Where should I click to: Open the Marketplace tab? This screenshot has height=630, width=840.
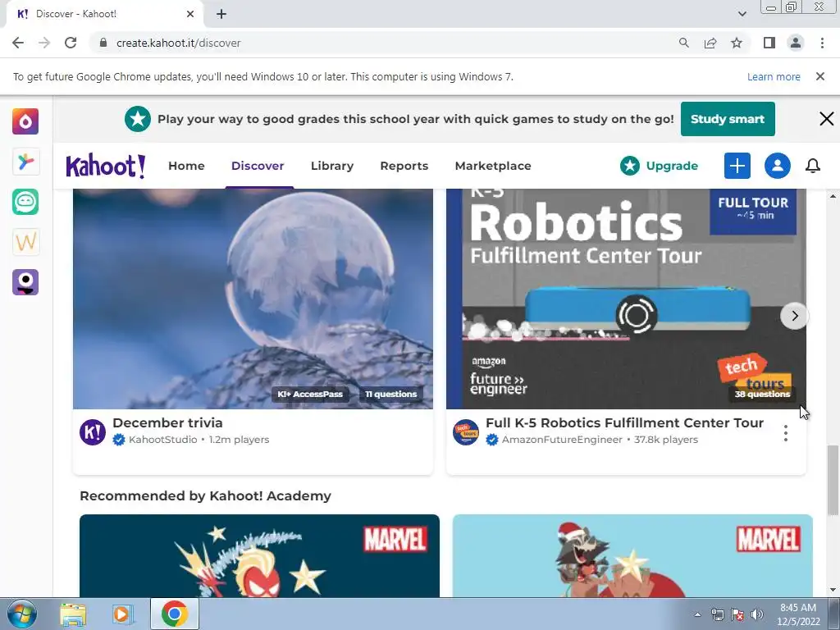pos(493,166)
